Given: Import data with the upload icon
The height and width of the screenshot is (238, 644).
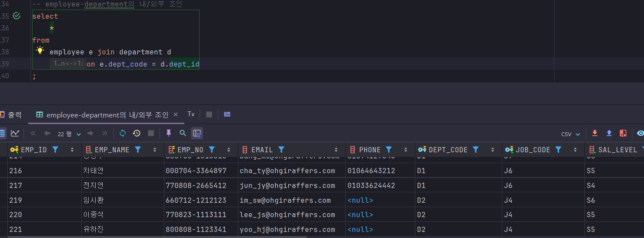Looking at the screenshot, I should click(x=609, y=133).
